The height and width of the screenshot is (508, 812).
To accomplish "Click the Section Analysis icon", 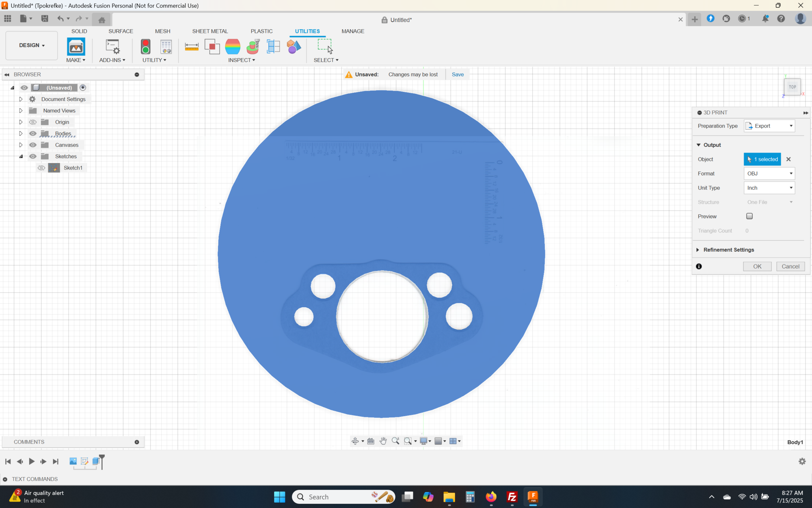I will [x=273, y=47].
